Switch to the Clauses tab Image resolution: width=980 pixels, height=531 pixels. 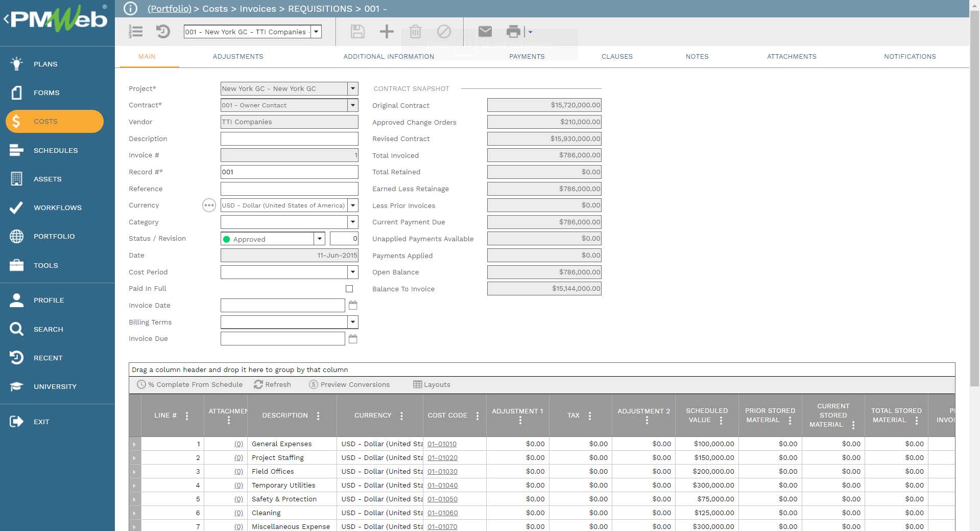(x=617, y=57)
